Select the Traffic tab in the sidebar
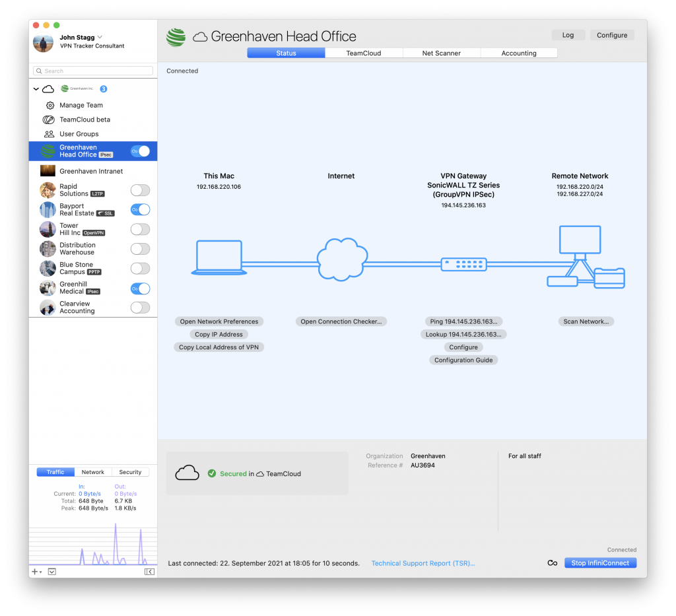The height and width of the screenshot is (616, 676). [55, 472]
